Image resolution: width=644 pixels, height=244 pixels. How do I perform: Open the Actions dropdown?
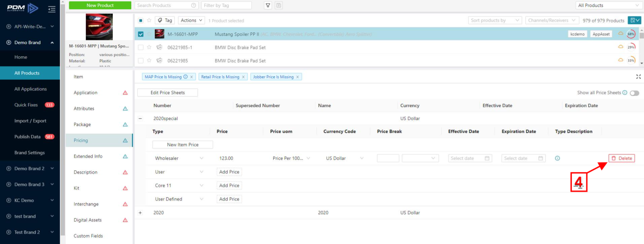coord(191,20)
